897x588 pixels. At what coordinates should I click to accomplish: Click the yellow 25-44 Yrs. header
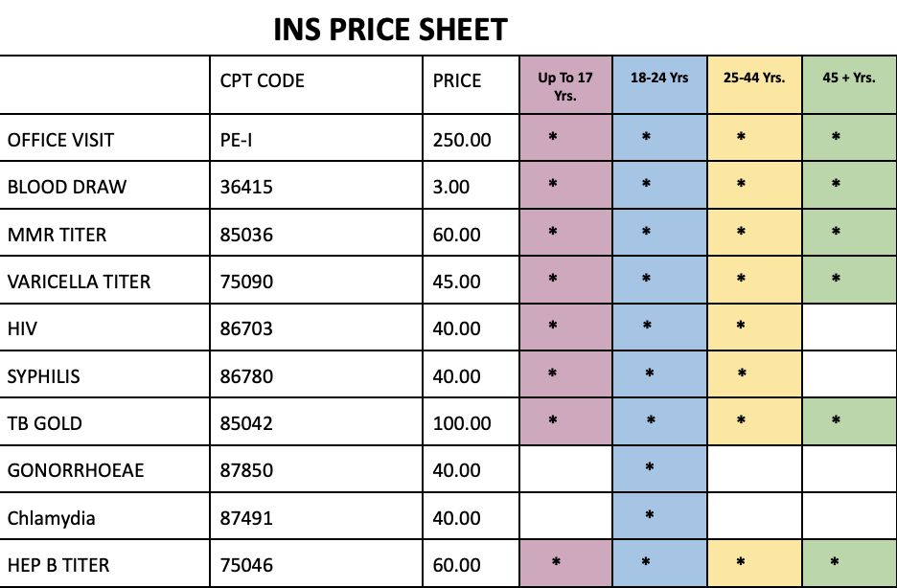tap(754, 85)
